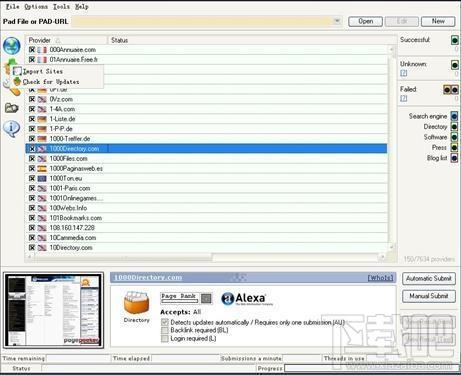
Task: Uncheck the 0Vz.com provider checkbox
Action: 32,99
